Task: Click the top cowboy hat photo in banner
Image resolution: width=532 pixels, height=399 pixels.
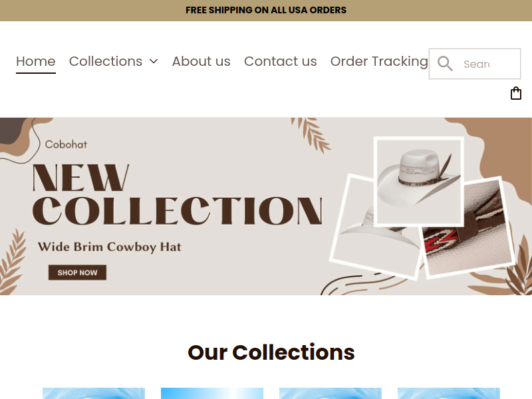Action: point(419,181)
